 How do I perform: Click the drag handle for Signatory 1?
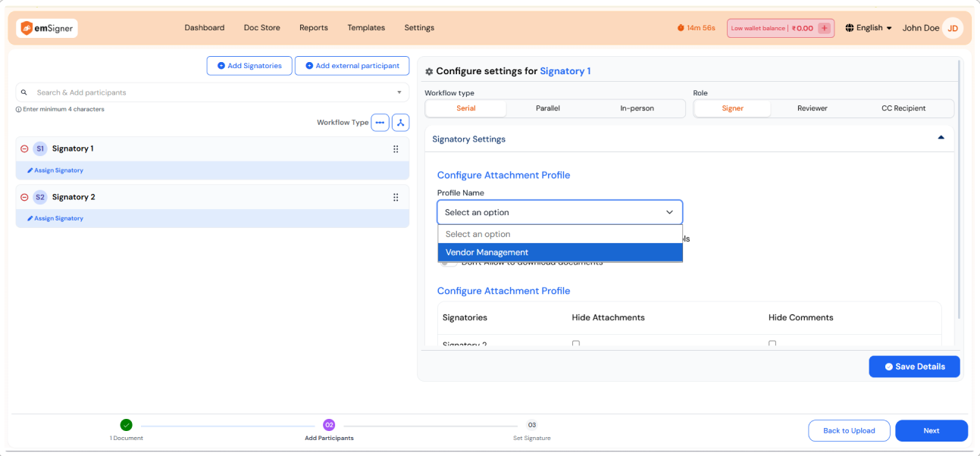[396, 149]
